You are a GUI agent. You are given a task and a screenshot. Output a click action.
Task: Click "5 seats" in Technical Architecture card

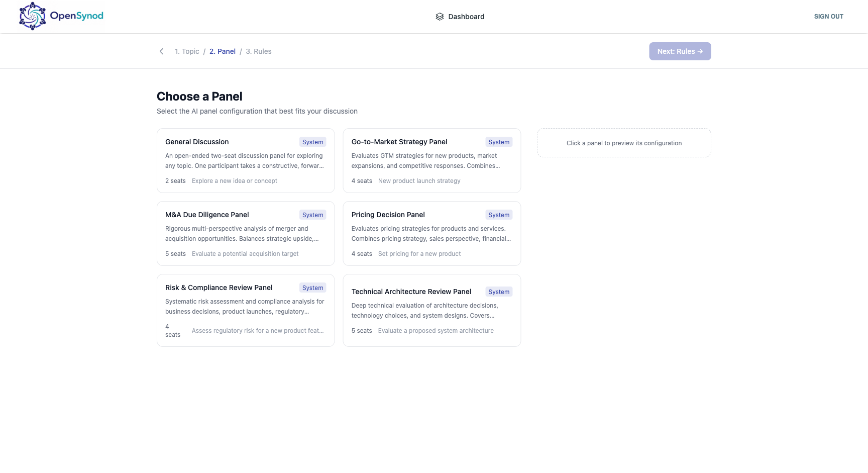(x=362, y=331)
